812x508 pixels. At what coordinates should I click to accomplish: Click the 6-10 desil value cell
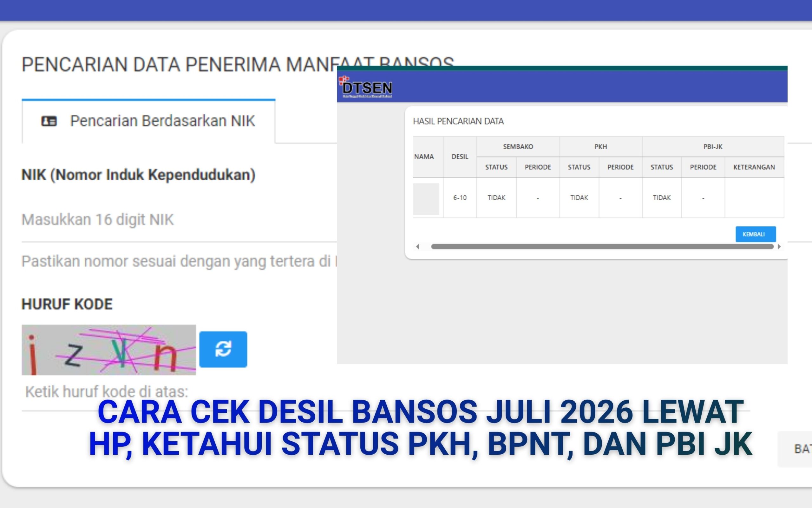coord(460,197)
